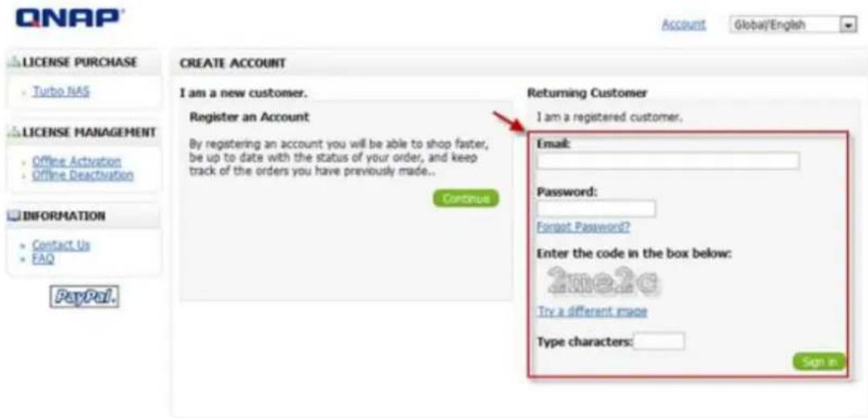
Task: Open the Turbo NAS link
Action: coord(61,91)
